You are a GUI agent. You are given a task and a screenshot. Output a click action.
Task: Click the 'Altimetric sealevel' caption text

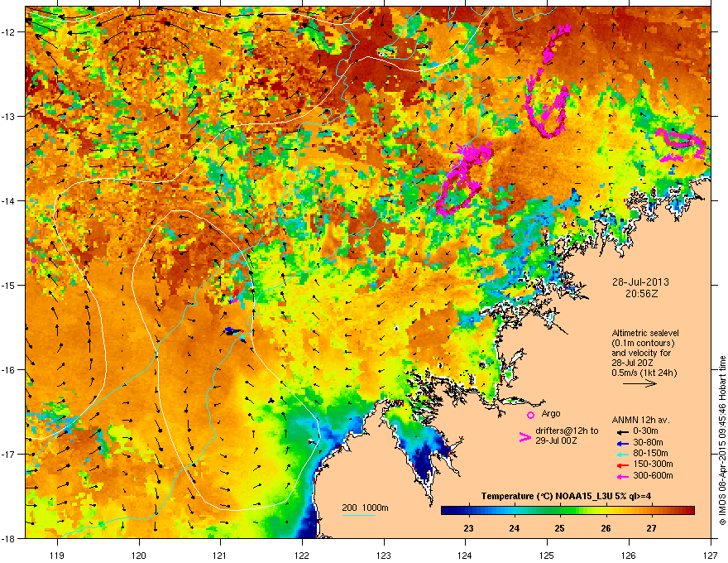click(645, 333)
